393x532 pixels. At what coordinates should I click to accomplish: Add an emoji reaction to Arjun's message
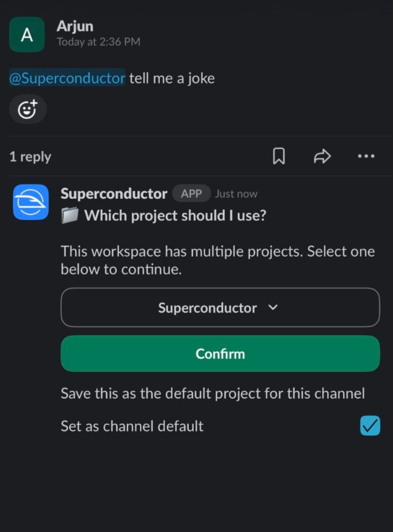[27, 109]
